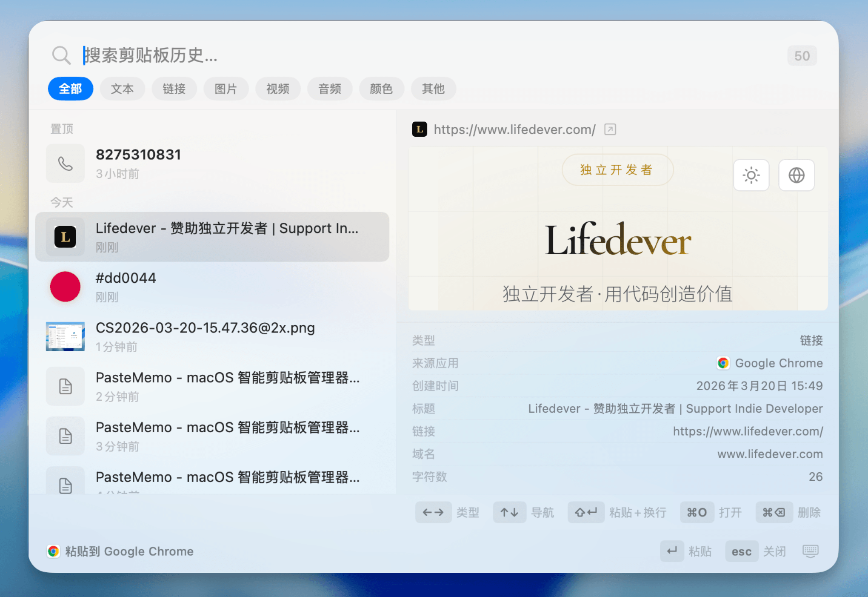The height and width of the screenshot is (597, 868).
Task: Select the #dd0044 entry text
Action: coord(126,278)
